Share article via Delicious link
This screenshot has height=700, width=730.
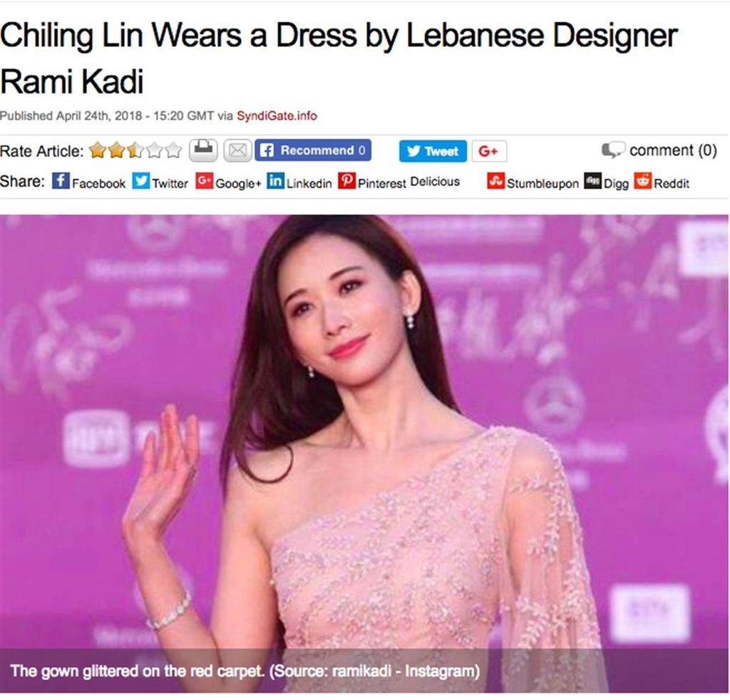(435, 182)
